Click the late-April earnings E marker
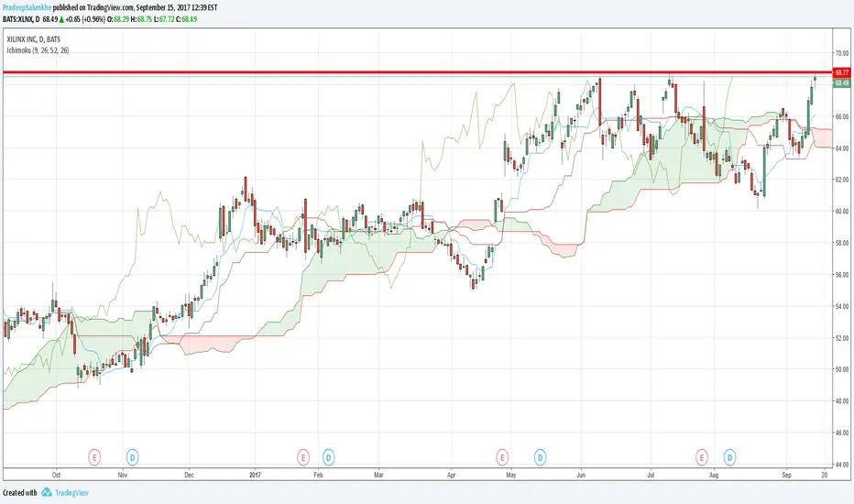Image resolution: width=854 pixels, height=504 pixels. [x=501, y=457]
